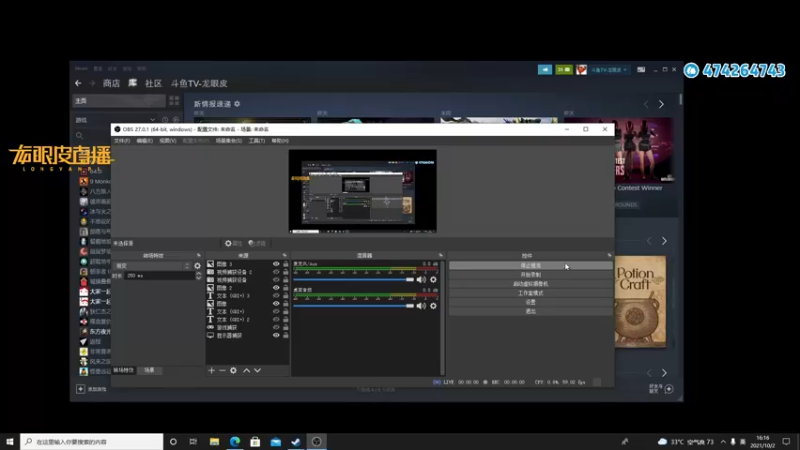The height and width of the screenshot is (450, 800).
Task: Undock the 来源 sources panel
Action: [x=285, y=255]
